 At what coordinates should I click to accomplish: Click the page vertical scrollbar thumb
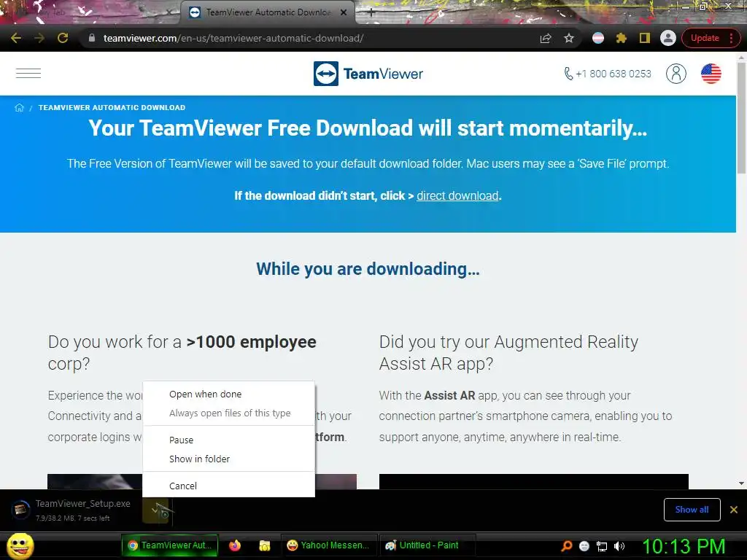741,117
